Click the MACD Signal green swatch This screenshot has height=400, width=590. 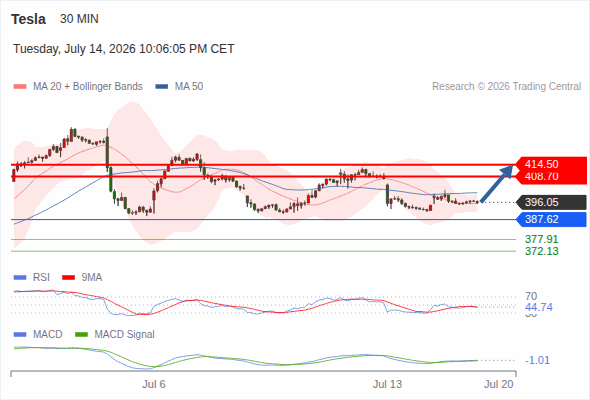(x=81, y=335)
